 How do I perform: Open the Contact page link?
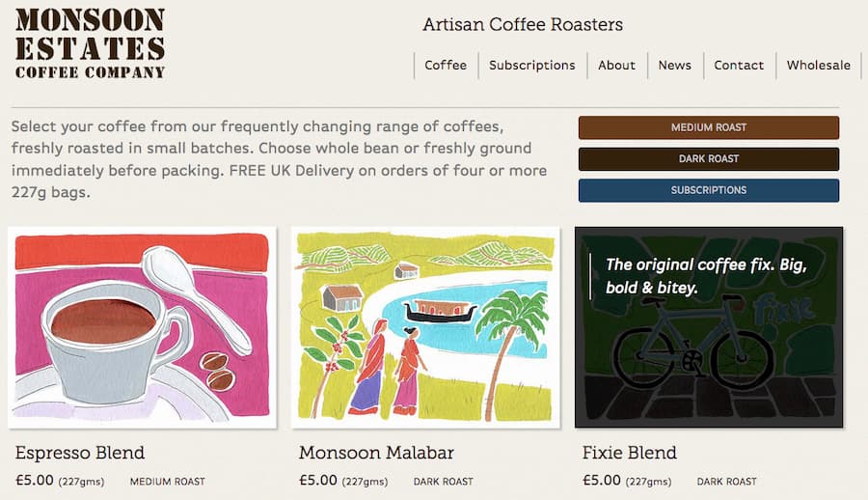tap(739, 66)
